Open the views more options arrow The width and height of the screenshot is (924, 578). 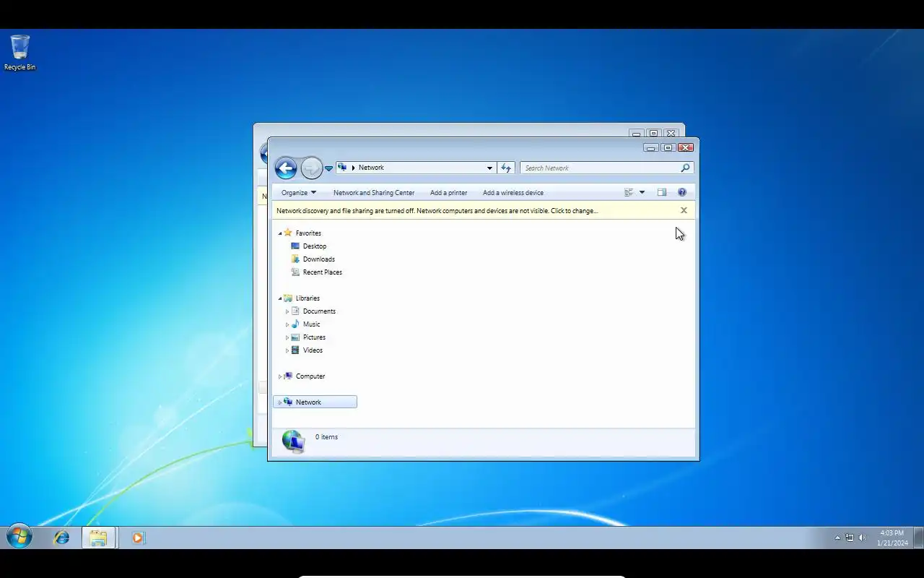[x=642, y=192]
